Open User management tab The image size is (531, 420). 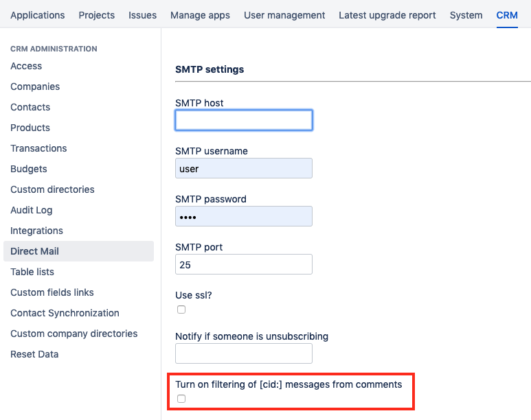pyautogui.click(x=284, y=15)
